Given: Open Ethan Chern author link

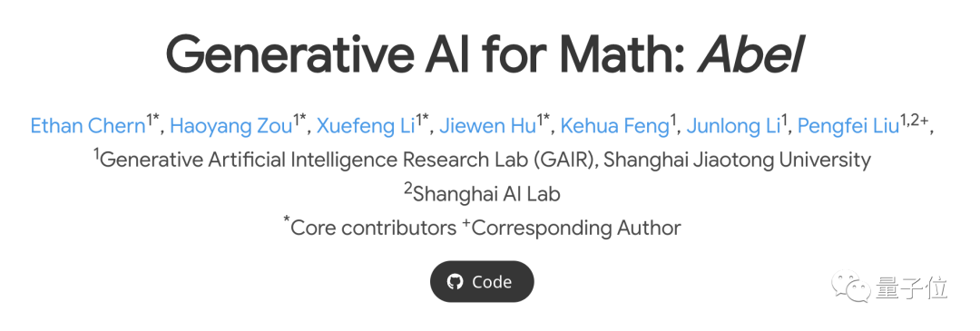Looking at the screenshot, I should pyautogui.click(x=88, y=126).
